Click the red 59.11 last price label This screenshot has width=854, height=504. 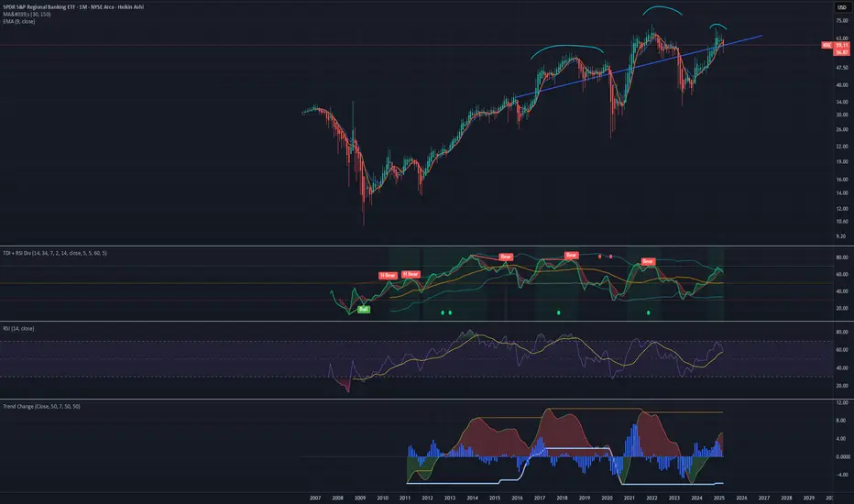[x=841, y=45]
